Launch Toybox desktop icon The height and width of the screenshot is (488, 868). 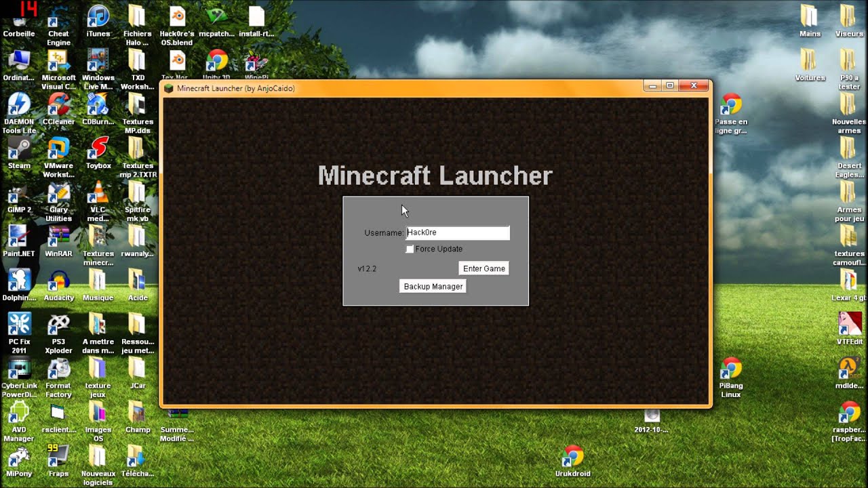coord(98,152)
